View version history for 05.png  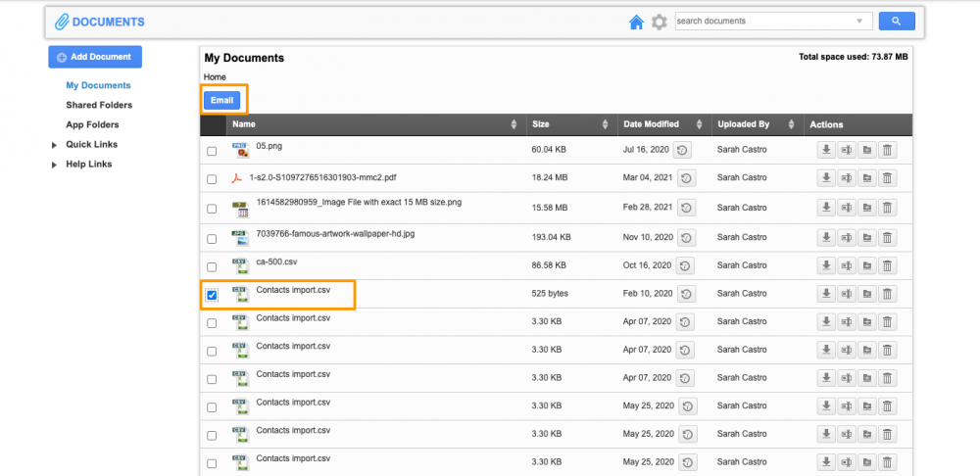pos(684,150)
